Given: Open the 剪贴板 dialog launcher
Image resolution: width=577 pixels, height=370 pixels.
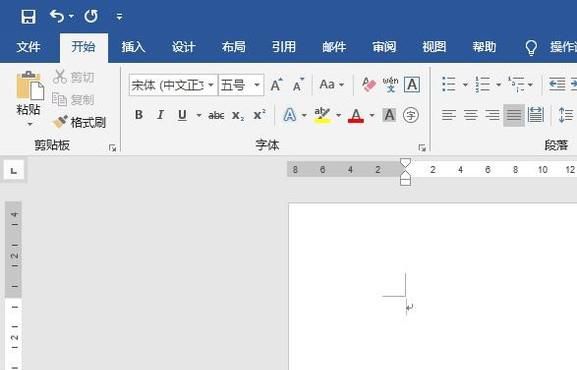Looking at the screenshot, I should point(113,148).
